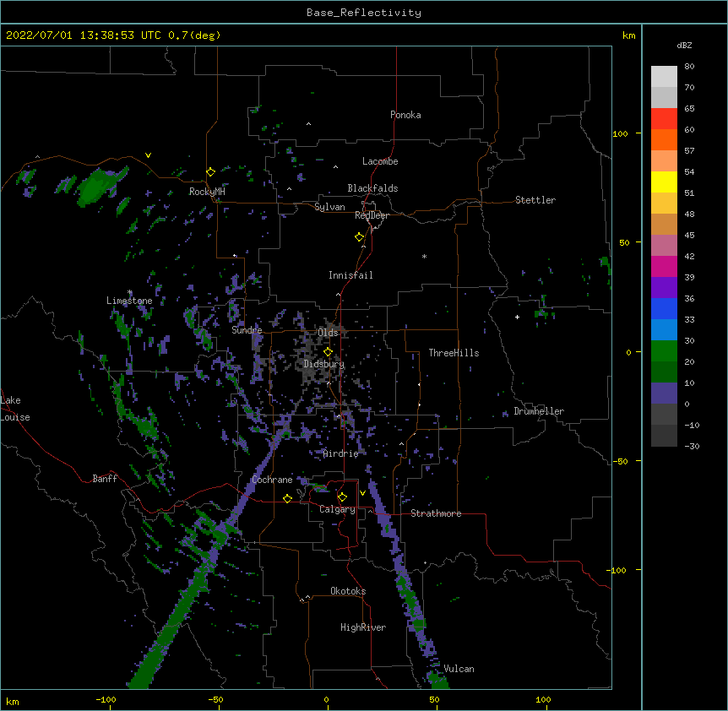Click the Limestone label
The height and width of the screenshot is (711, 728).
129,301
